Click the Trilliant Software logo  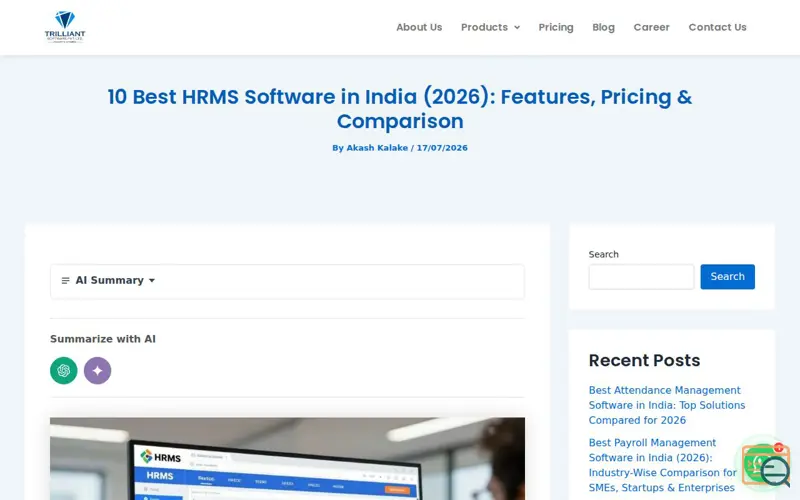(x=65, y=27)
